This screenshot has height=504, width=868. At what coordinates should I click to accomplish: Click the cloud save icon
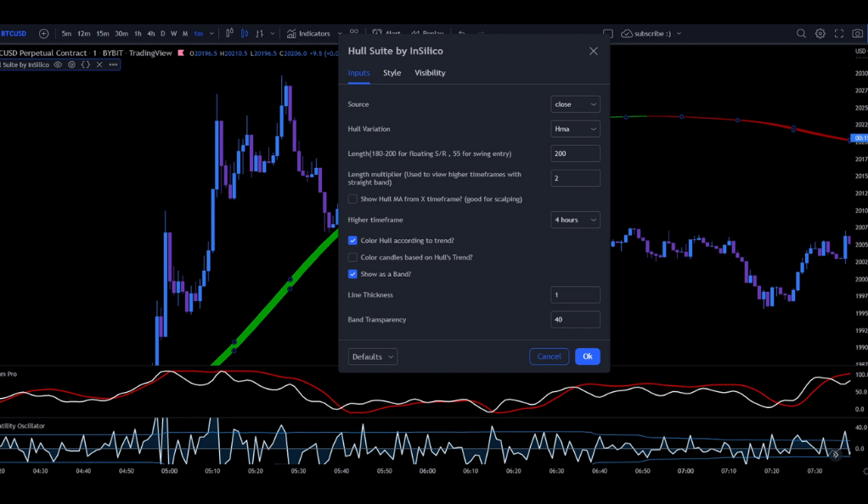(627, 34)
